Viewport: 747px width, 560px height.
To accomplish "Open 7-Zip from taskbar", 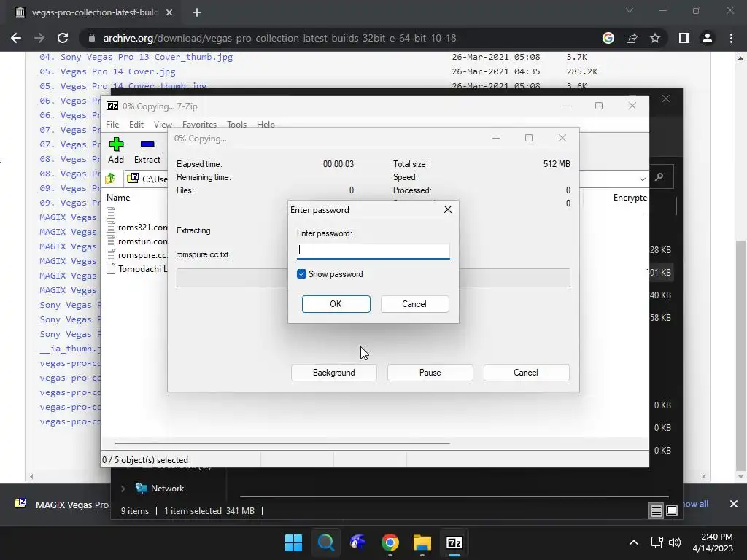I will click(x=454, y=542).
